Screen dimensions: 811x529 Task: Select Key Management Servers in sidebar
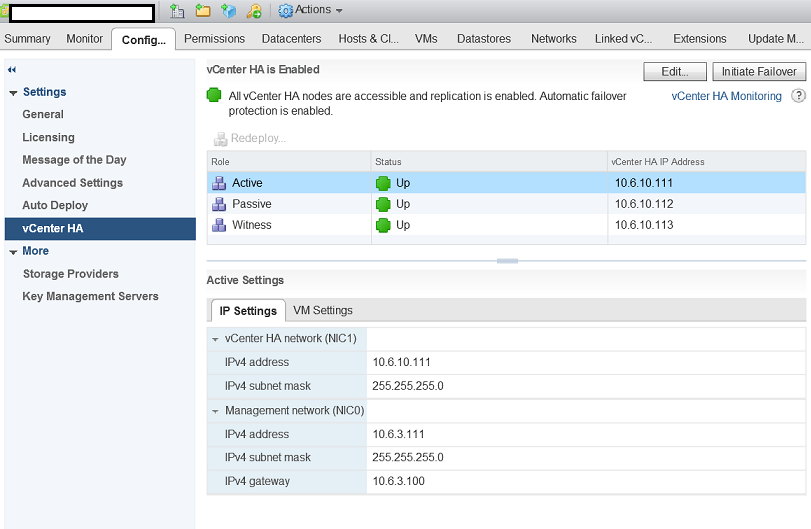[90, 296]
